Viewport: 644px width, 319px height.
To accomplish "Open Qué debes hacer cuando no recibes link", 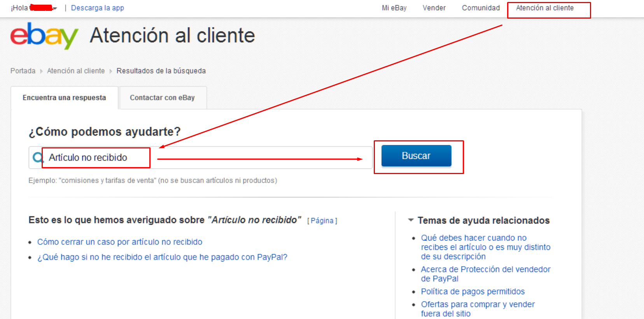I will pos(485,247).
